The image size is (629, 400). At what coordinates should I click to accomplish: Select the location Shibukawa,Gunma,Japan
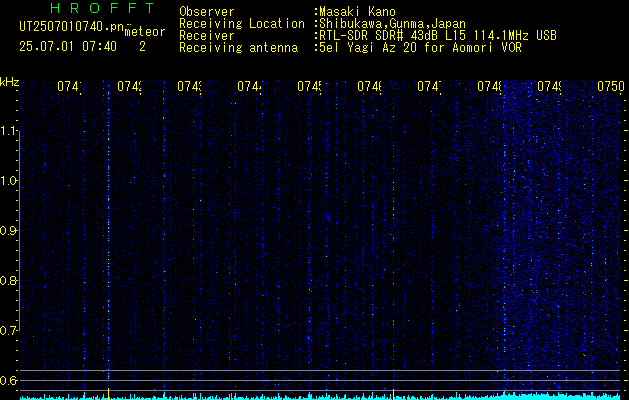pyautogui.click(x=392, y=24)
